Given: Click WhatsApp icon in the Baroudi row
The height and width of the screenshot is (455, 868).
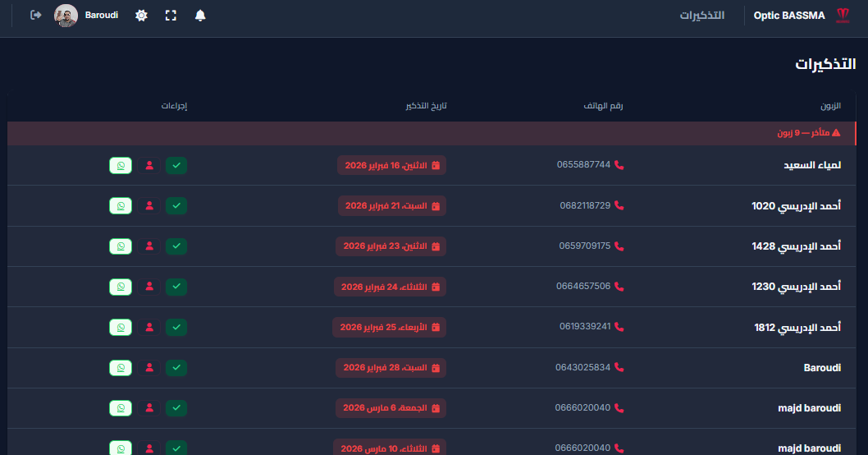Looking at the screenshot, I should [x=121, y=367].
